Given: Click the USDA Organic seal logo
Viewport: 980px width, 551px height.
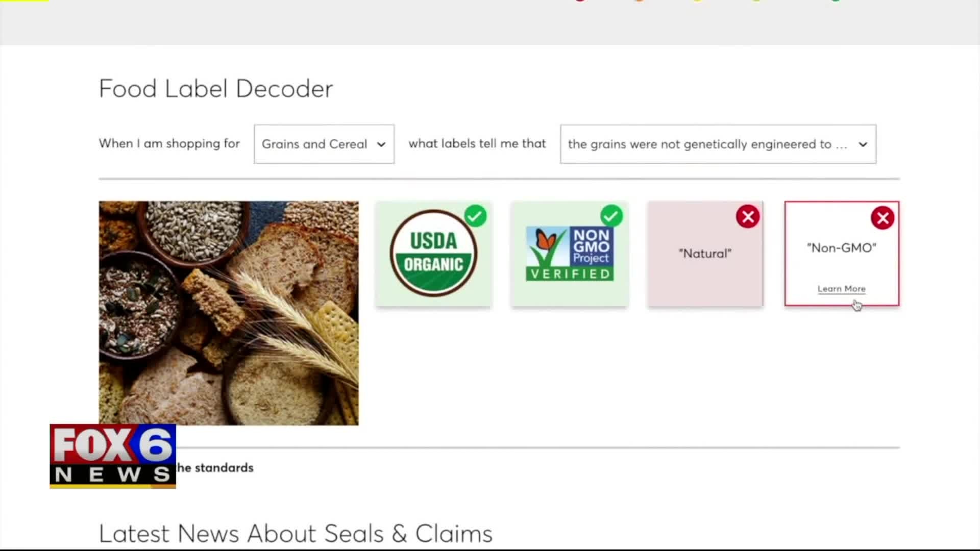Looking at the screenshot, I should coord(433,253).
